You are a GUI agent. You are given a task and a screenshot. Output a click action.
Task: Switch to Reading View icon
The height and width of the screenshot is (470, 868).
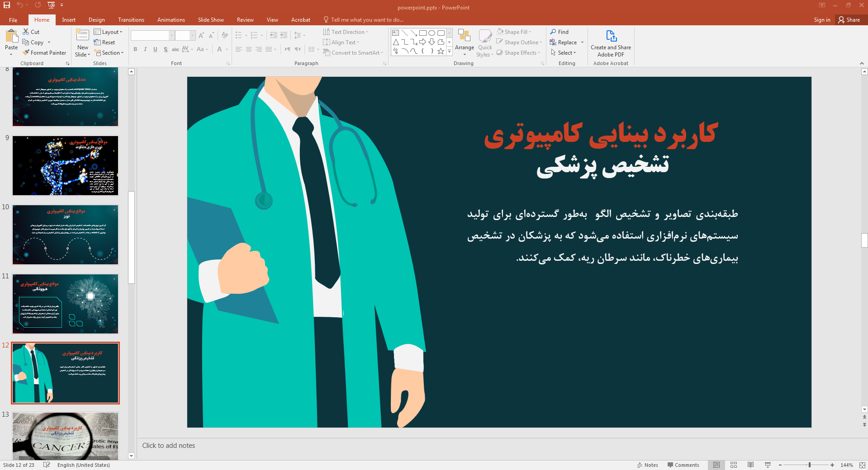tap(750, 465)
